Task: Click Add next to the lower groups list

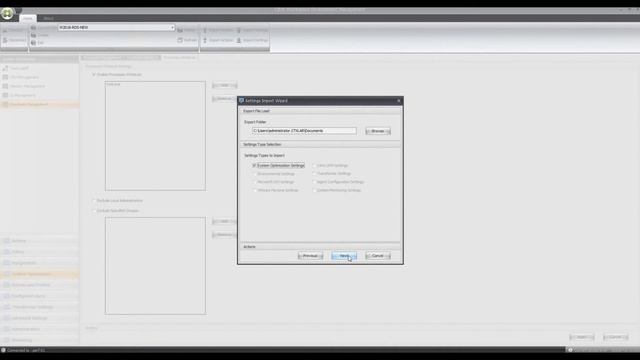Action: click(224, 221)
